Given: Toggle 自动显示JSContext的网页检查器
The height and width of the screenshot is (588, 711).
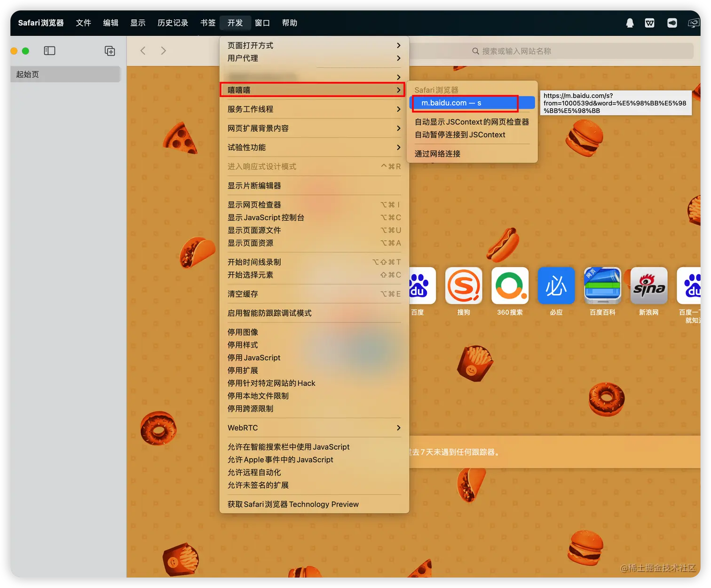Looking at the screenshot, I should click(472, 122).
